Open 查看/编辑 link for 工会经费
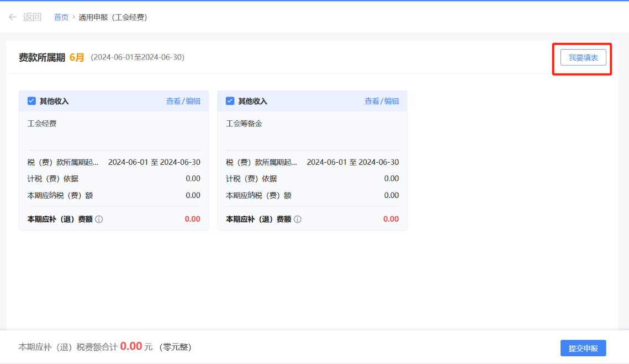This screenshot has width=629, height=364. tap(183, 101)
